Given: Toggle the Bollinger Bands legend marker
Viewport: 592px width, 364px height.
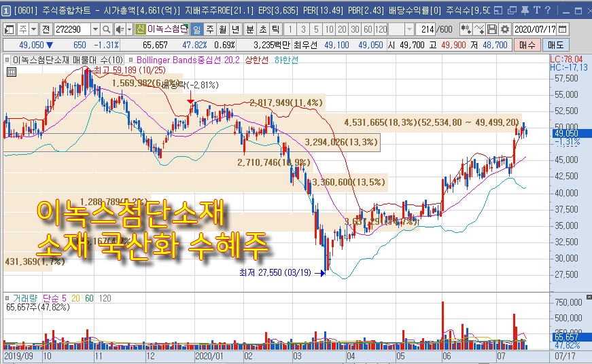Looking at the screenshot, I should 131,60.
